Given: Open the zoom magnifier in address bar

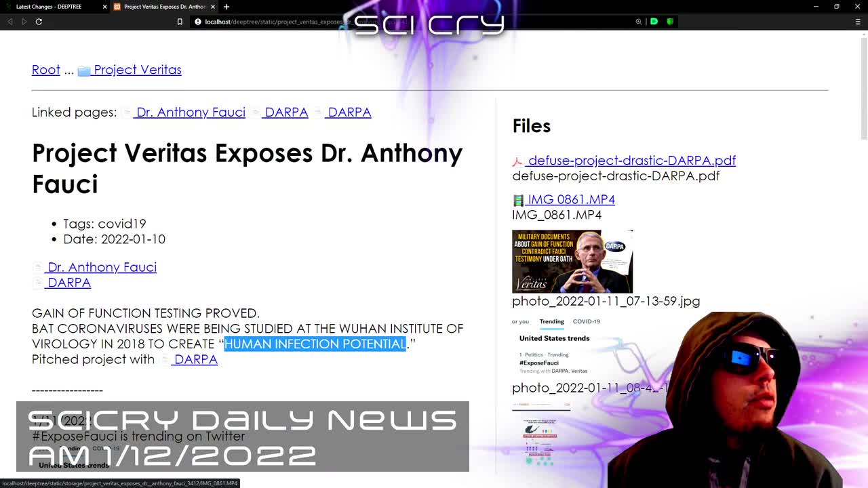Looking at the screenshot, I should coord(639,22).
